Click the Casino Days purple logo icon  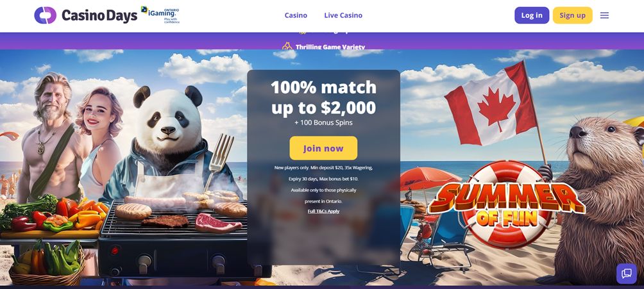point(45,15)
